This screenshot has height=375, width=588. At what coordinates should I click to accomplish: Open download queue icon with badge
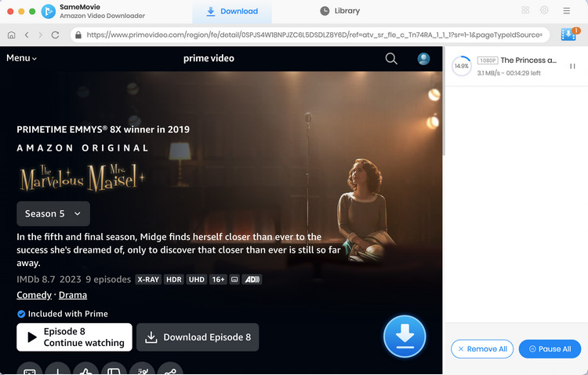(x=570, y=34)
